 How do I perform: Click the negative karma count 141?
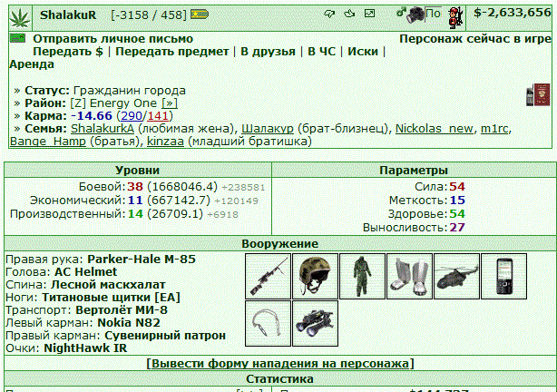tap(158, 116)
